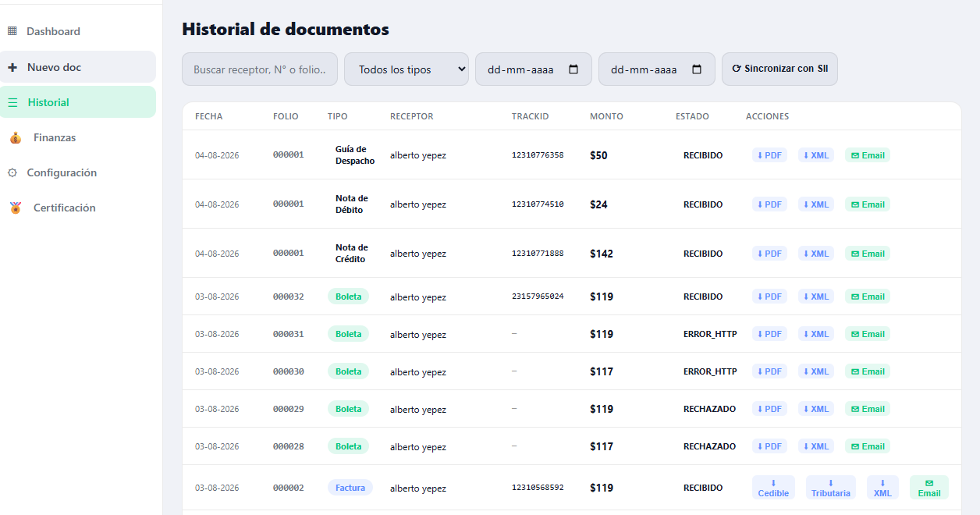Screen dimensions: 980x515
Task: Select Nuevo doc in the sidebar
Action: coord(78,67)
